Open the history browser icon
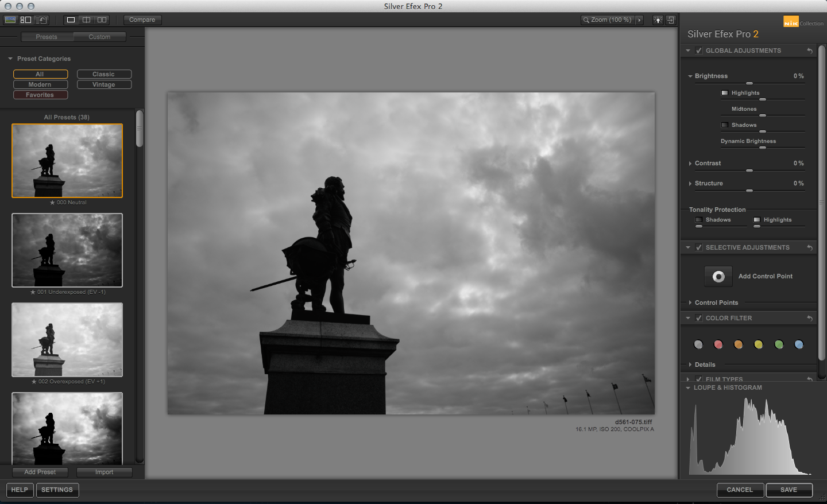This screenshot has height=504, width=827. 41,20
